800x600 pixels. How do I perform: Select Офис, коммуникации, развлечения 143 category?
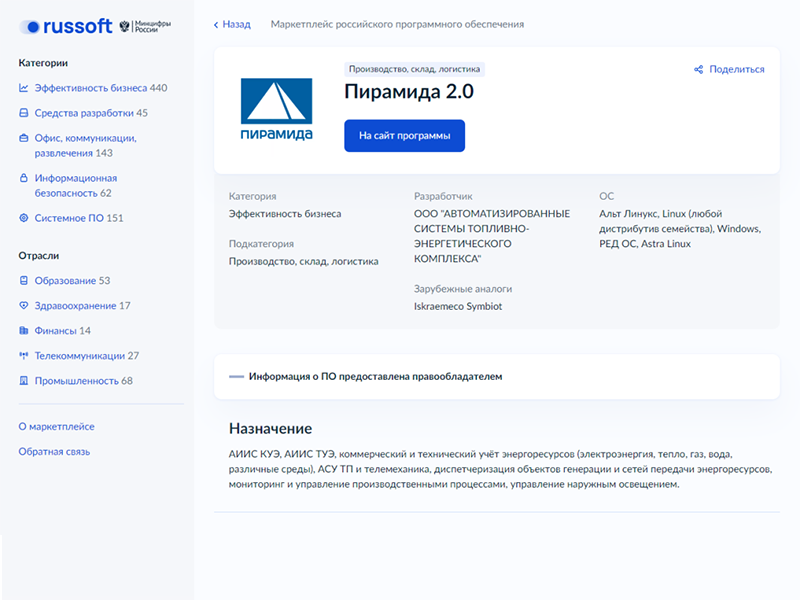[x=86, y=145]
